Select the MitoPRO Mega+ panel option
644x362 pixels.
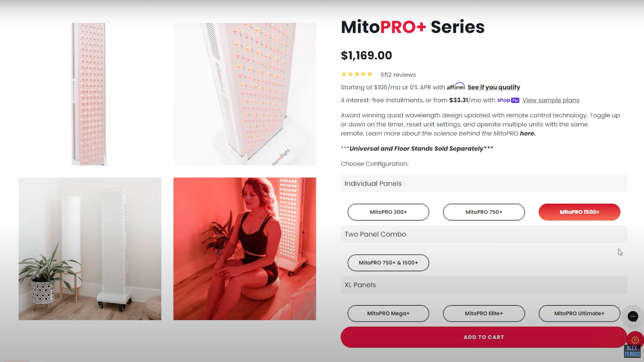pyautogui.click(x=388, y=313)
